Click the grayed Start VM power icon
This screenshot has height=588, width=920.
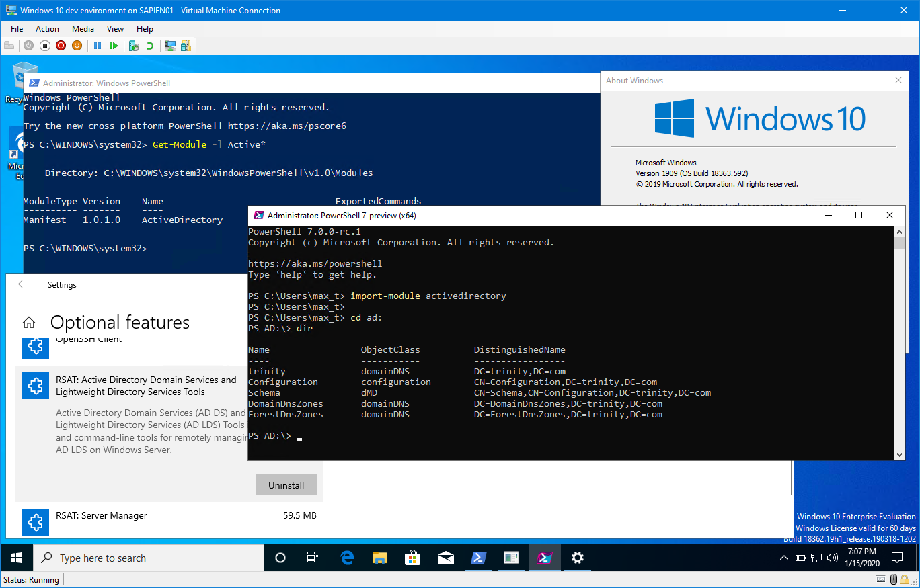[x=28, y=46]
